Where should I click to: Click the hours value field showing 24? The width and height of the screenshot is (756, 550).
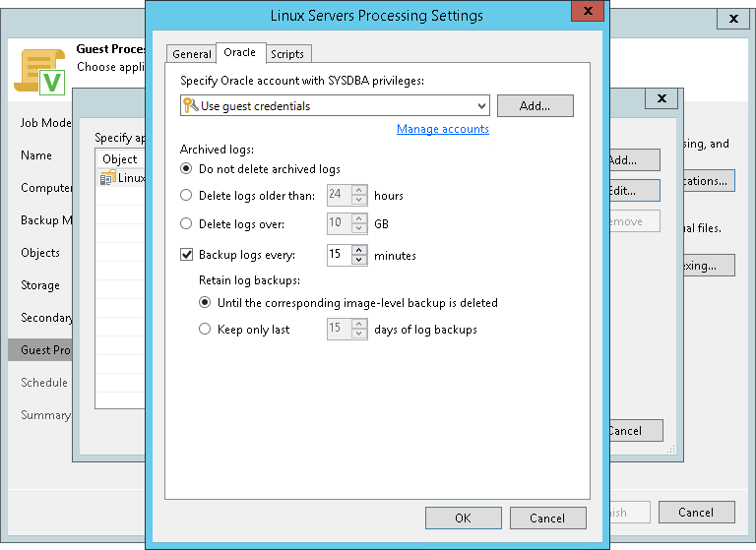click(340, 195)
